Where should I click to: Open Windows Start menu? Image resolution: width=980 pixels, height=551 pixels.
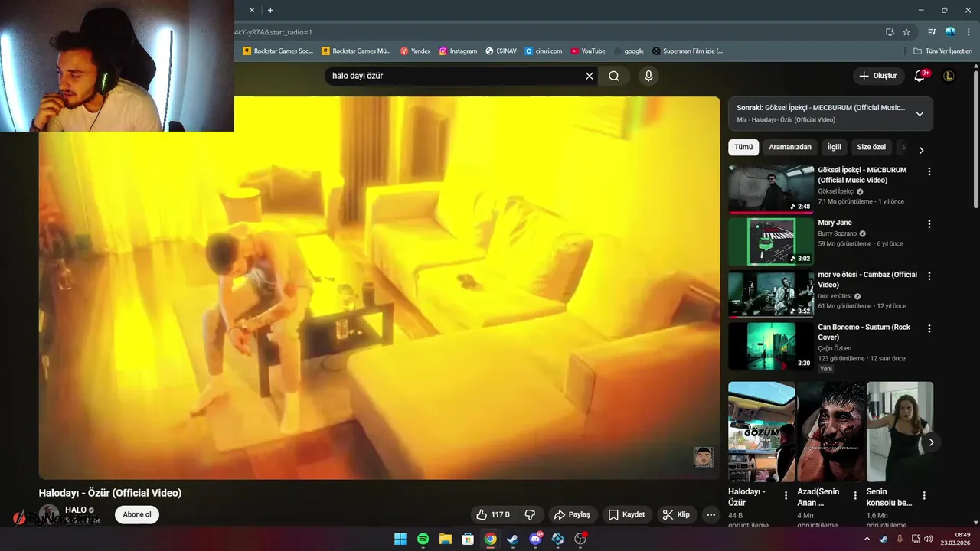[400, 539]
